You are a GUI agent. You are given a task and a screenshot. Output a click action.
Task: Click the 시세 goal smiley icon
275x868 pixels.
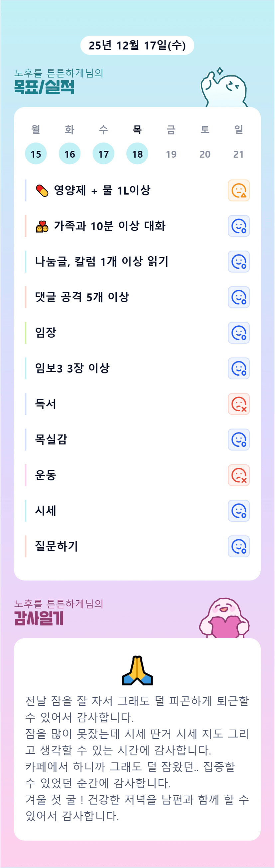point(238,511)
